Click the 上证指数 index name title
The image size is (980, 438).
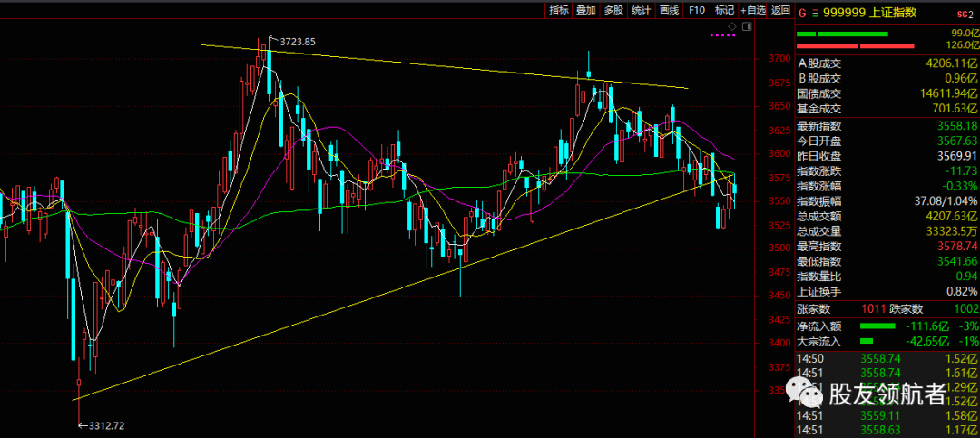[x=892, y=12]
